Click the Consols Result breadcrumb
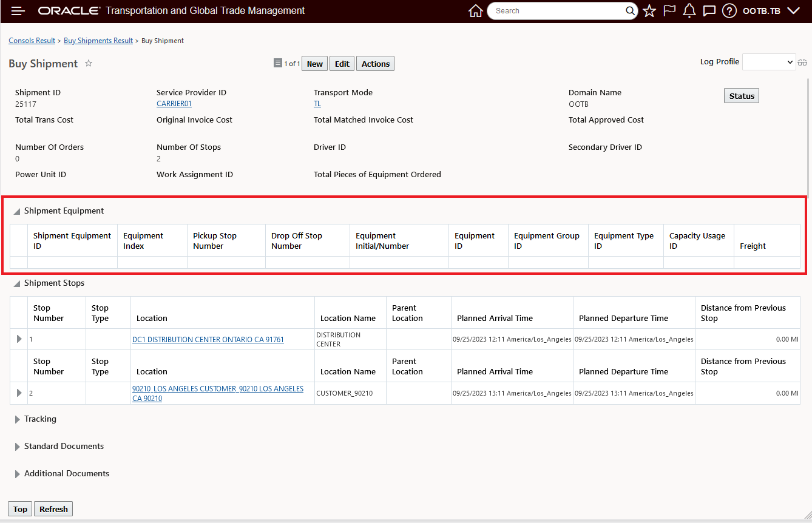The image size is (812, 523). point(32,41)
